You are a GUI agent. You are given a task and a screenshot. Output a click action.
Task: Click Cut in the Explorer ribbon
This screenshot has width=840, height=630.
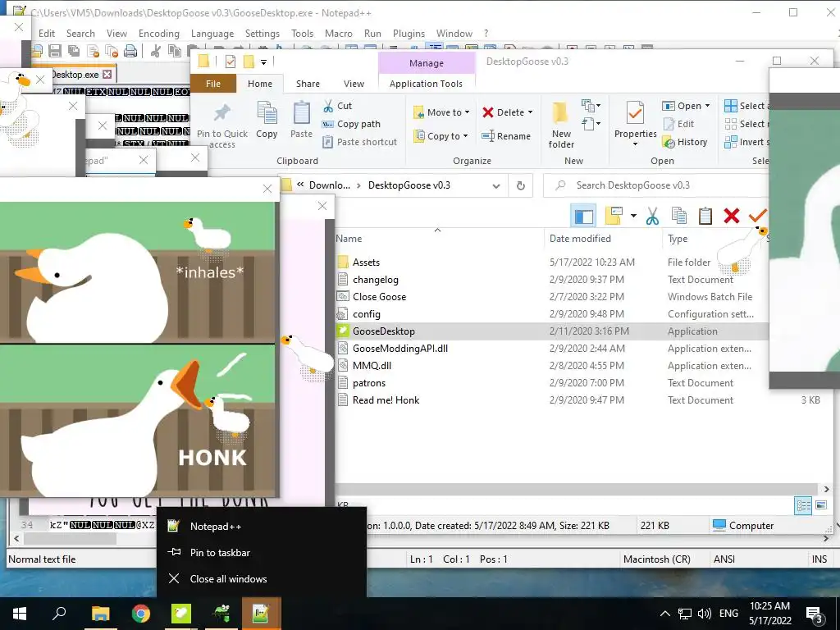337,106
